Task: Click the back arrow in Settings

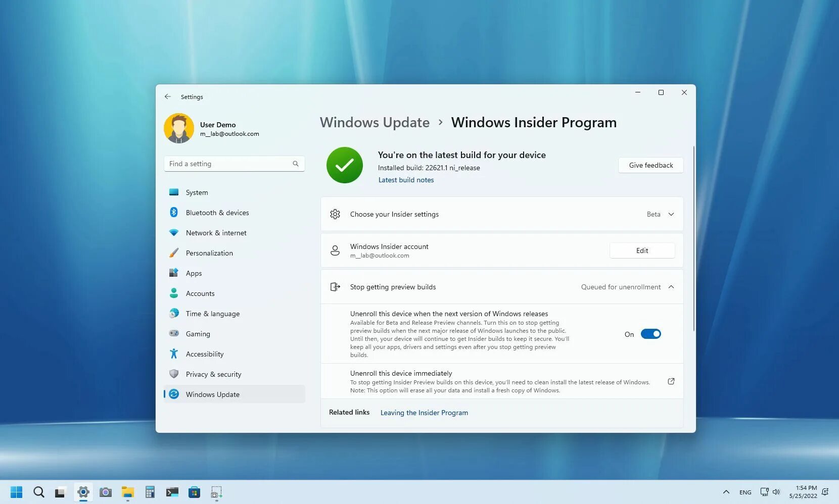Action: pos(168,96)
